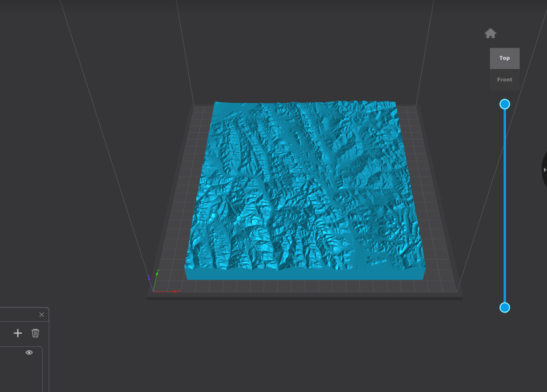This screenshot has width=547, height=392.
Task: Switch to Top view on view cube
Action: tap(505, 58)
